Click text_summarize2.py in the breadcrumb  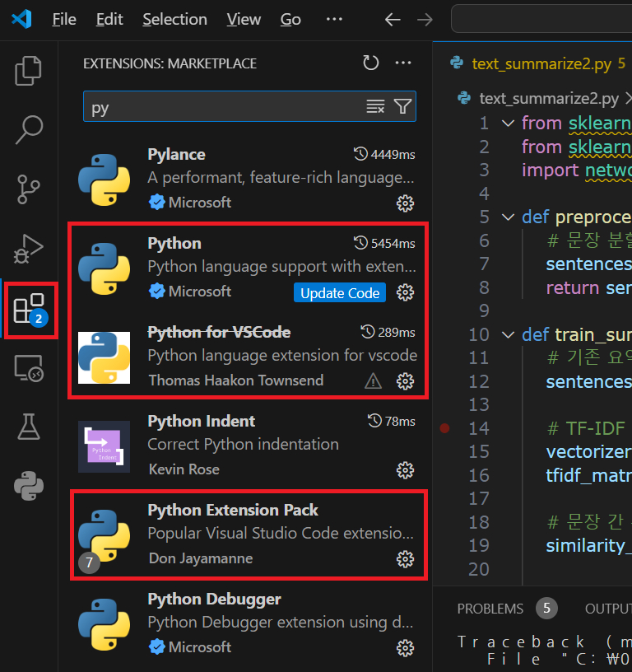(549, 99)
